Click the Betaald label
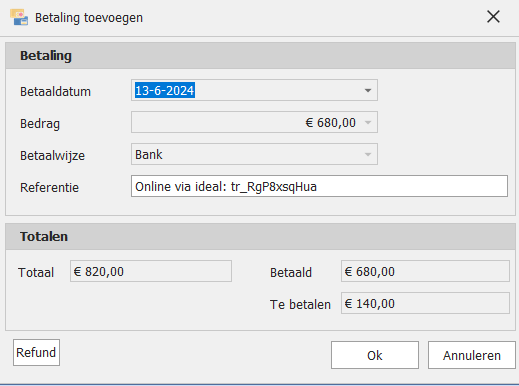The width and height of the screenshot is (519, 386). tap(291, 273)
